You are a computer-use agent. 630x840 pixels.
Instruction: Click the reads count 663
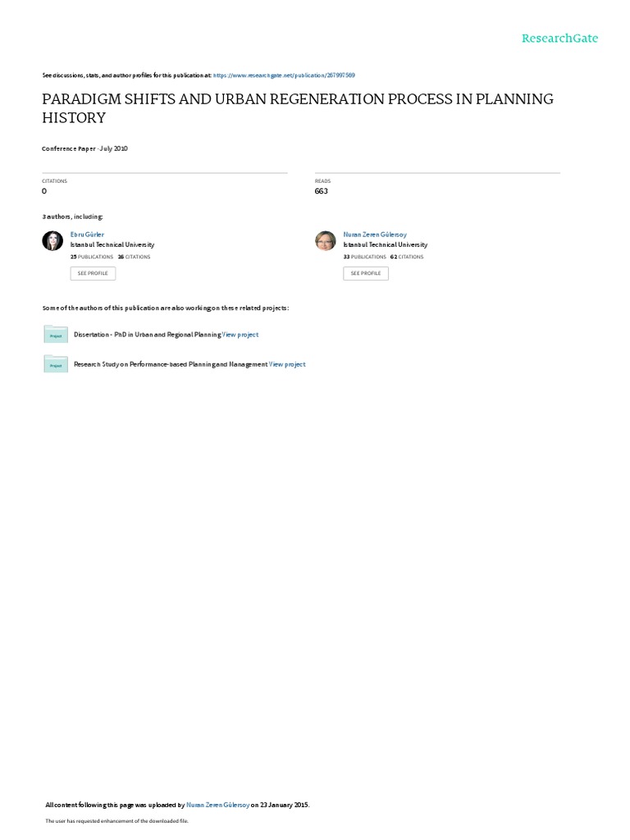(x=322, y=191)
